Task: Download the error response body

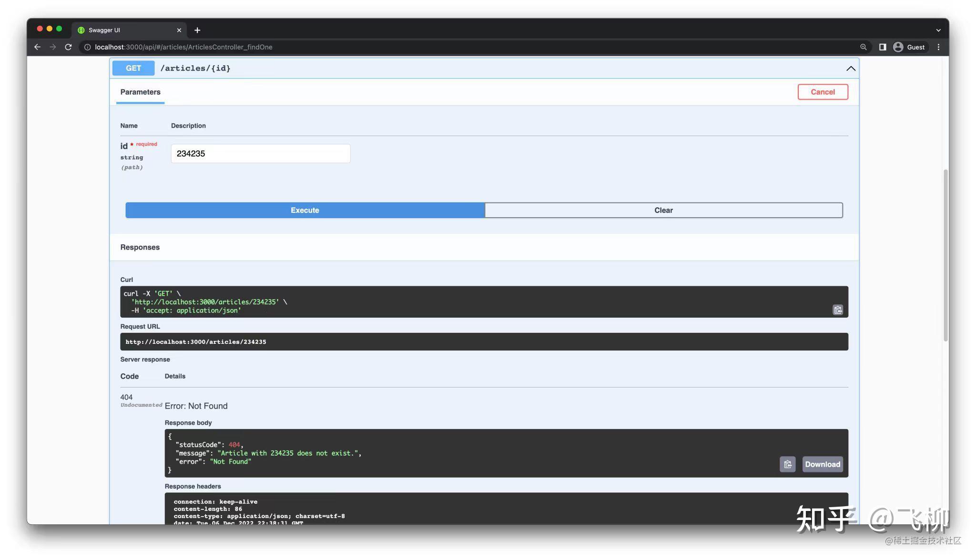Action: pyautogui.click(x=822, y=464)
